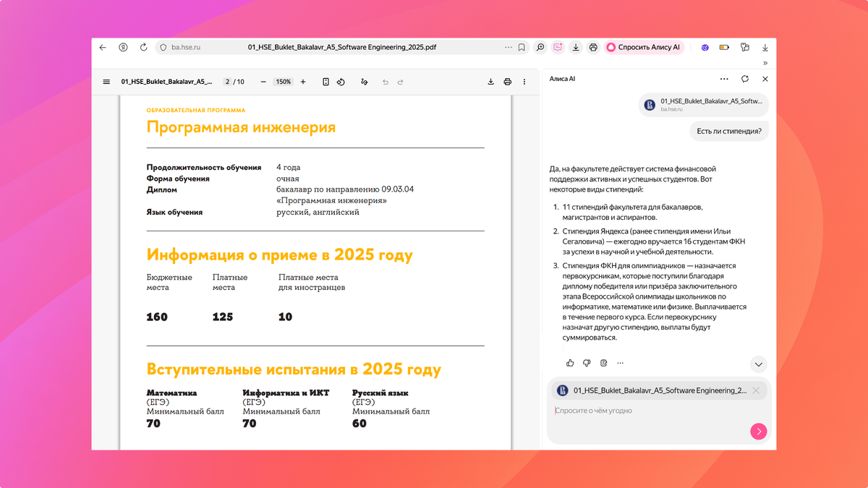The height and width of the screenshot is (488, 868).
Task: Click the fit to page icon
Action: pos(326,82)
